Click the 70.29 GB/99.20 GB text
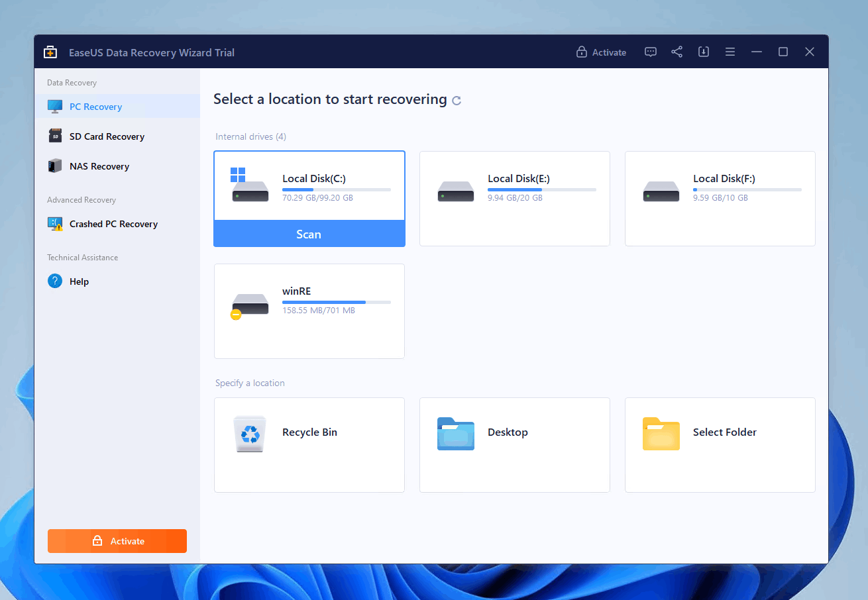This screenshot has height=600, width=868. pyautogui.click(x=317, y=198)
